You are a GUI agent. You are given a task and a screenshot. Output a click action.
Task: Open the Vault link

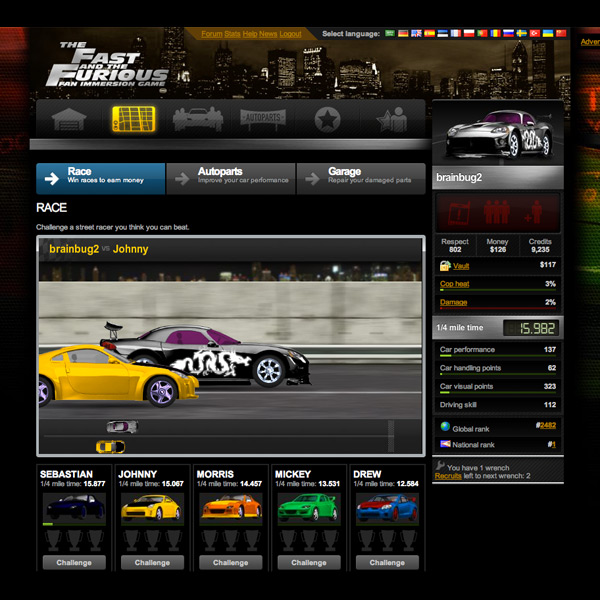tap(461, 266)
